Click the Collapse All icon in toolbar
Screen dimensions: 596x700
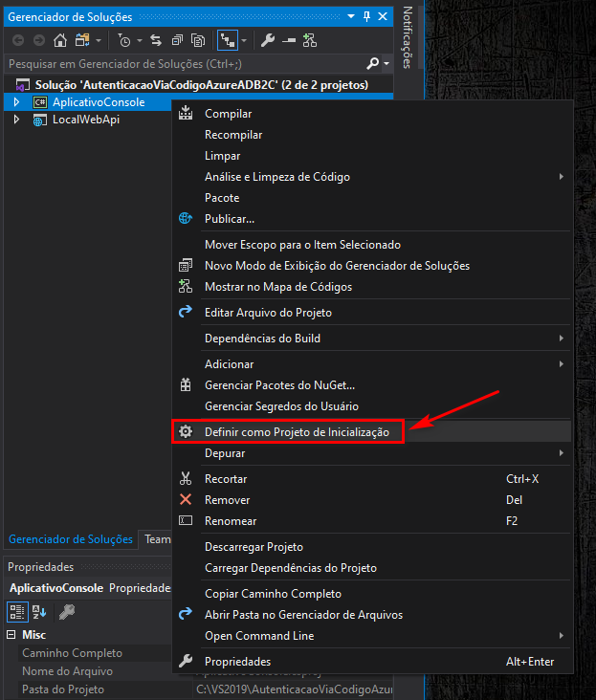[x=177, y=40]
